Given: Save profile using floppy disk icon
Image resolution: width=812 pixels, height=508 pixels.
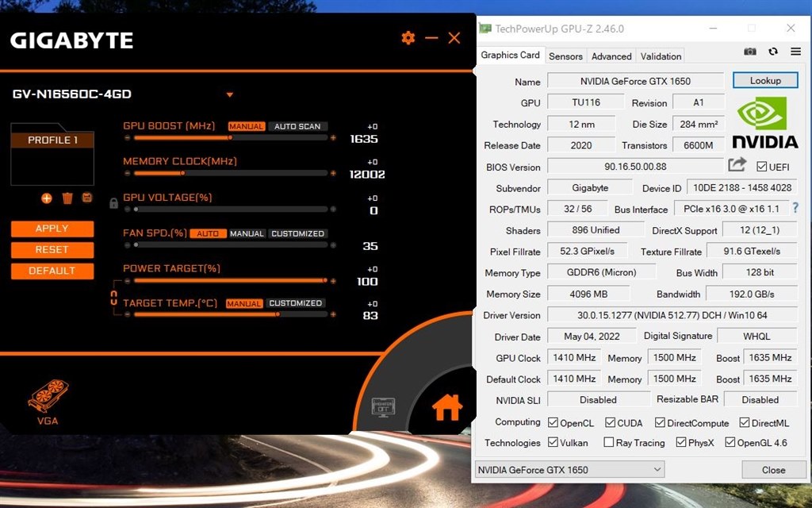Looking at the screenshot, I should coord(87,198).
